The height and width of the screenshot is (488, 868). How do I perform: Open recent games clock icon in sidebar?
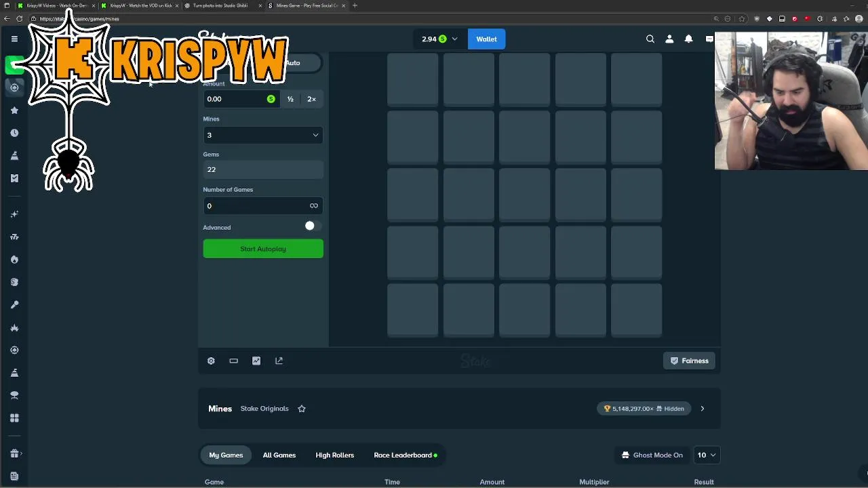14,133
